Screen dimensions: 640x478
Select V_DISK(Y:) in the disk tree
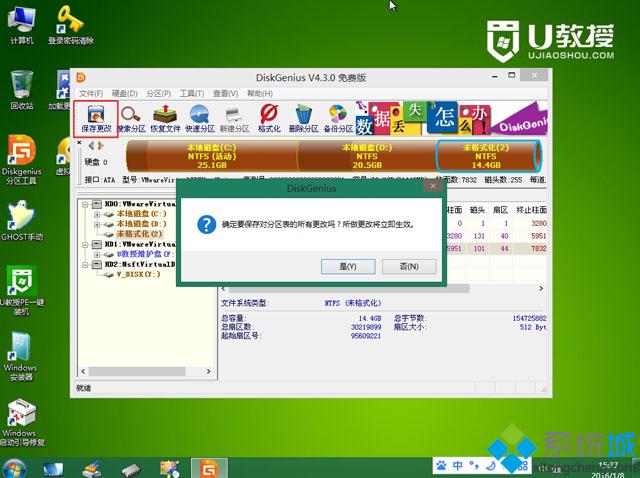pyautogui.click(x=138, y=274)
